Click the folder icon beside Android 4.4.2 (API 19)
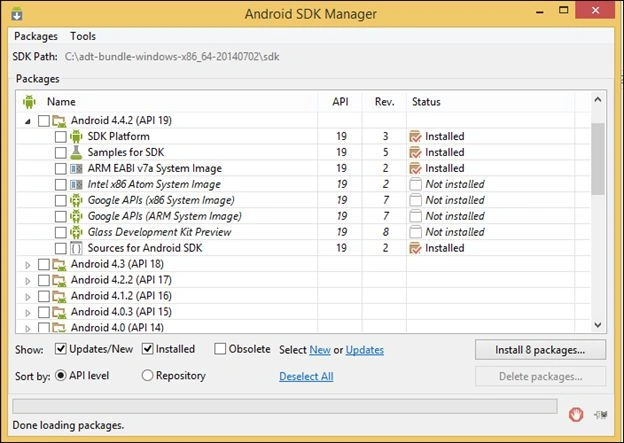624x443 pixels. pos(59,121)
